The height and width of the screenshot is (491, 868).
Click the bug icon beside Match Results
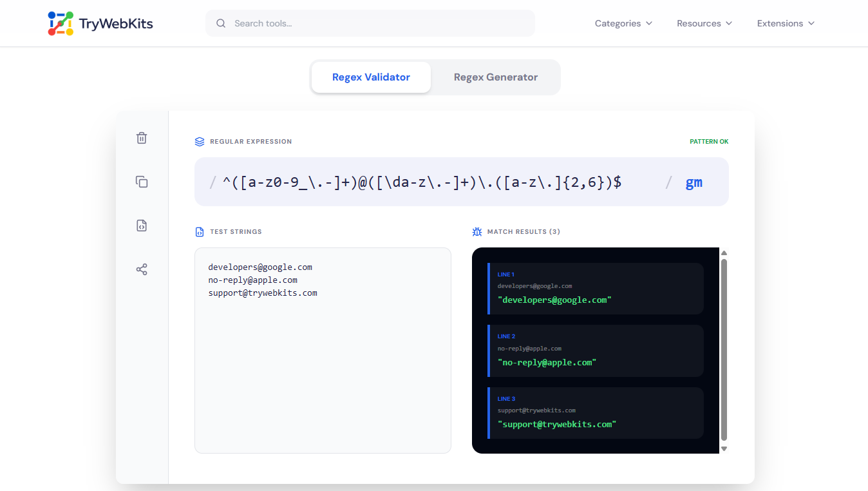tap(477, 231)
